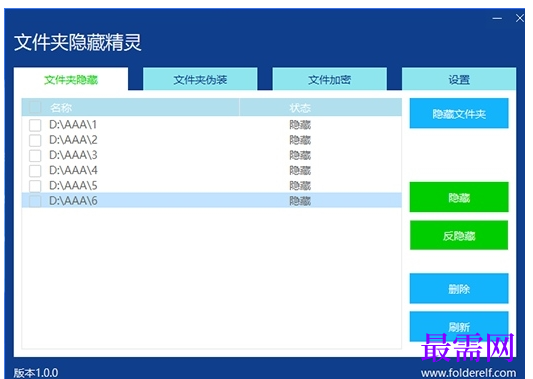
Task: Select the D:\AAA\1 row text
Action: pyautogui.click(x=73, y=125)
